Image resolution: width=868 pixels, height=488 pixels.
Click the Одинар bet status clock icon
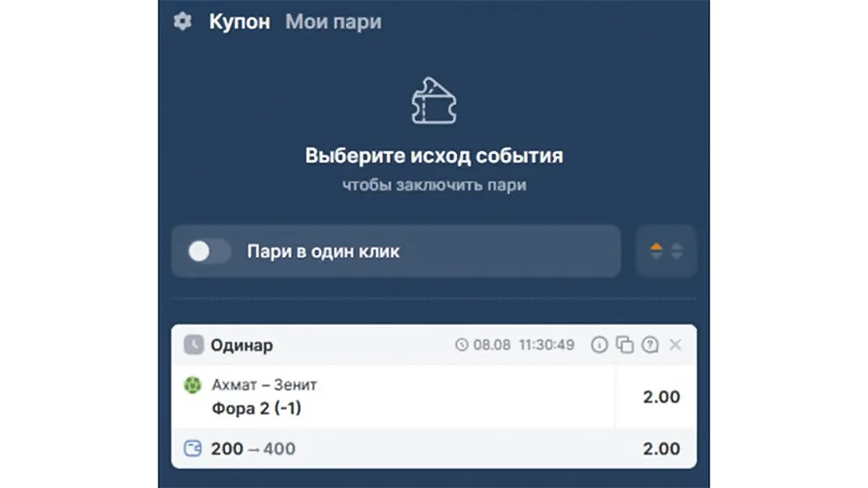tap(194, 345)
